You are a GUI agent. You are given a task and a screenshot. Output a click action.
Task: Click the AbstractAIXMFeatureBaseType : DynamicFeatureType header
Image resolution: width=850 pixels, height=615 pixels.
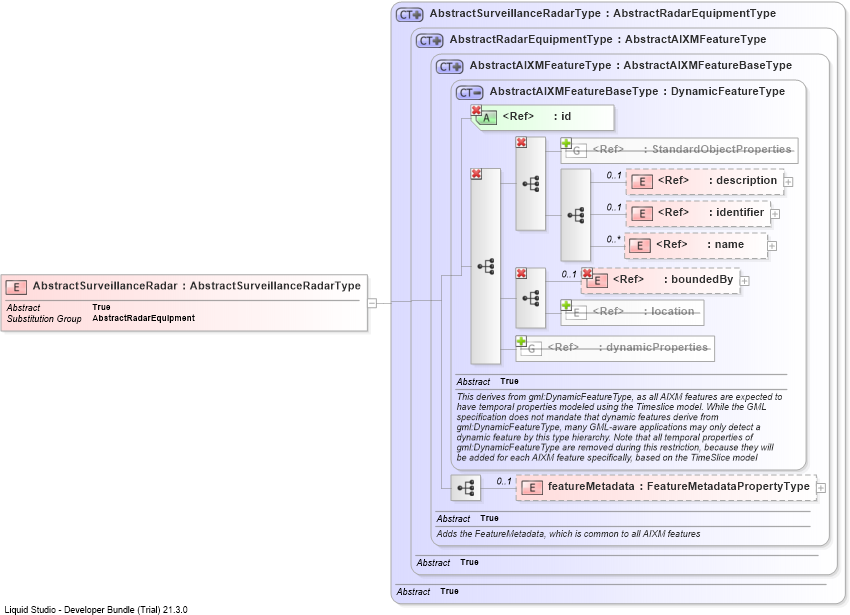coord(637,92)
